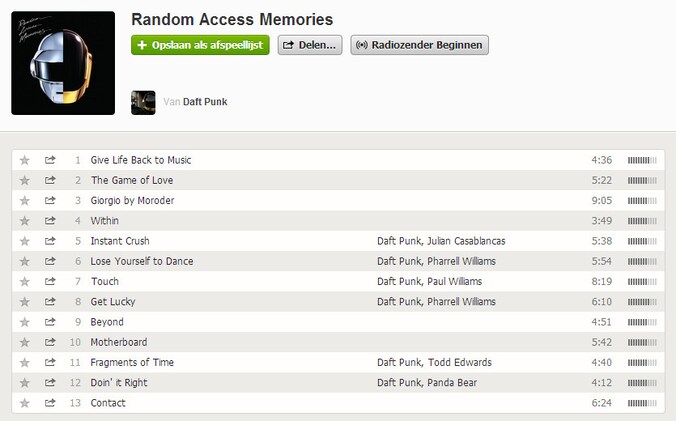Share the track Instant Crush
676x421 pixels.
click(x=50, y=241)
